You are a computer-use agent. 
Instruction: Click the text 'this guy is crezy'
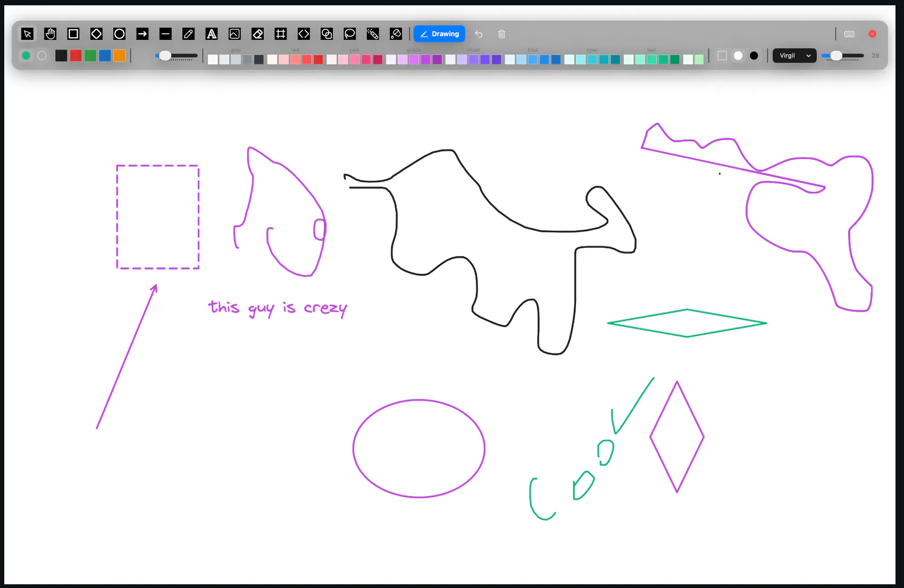pos(278,308)
